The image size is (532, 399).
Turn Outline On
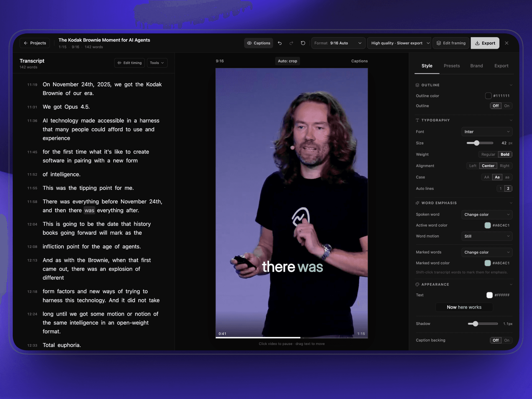coord(507,106)
